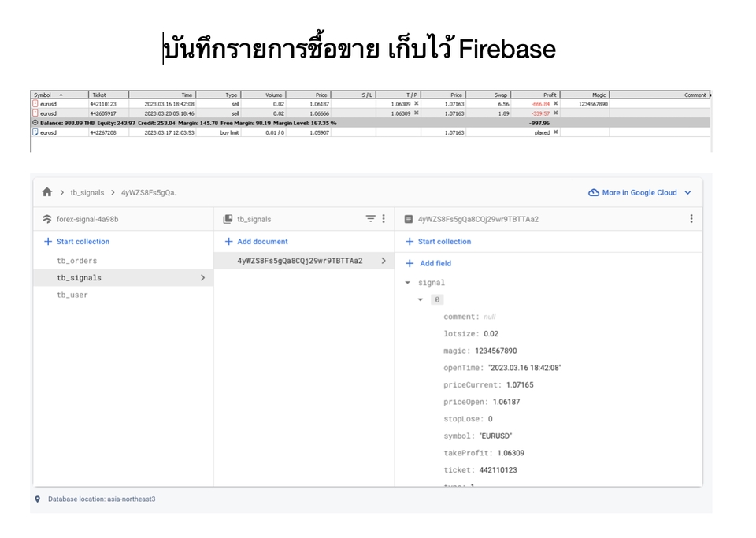Viewport: 756px width, 538px height.
Task: Click the ticket field value 442110123
Action: click(x=498, y=470)
